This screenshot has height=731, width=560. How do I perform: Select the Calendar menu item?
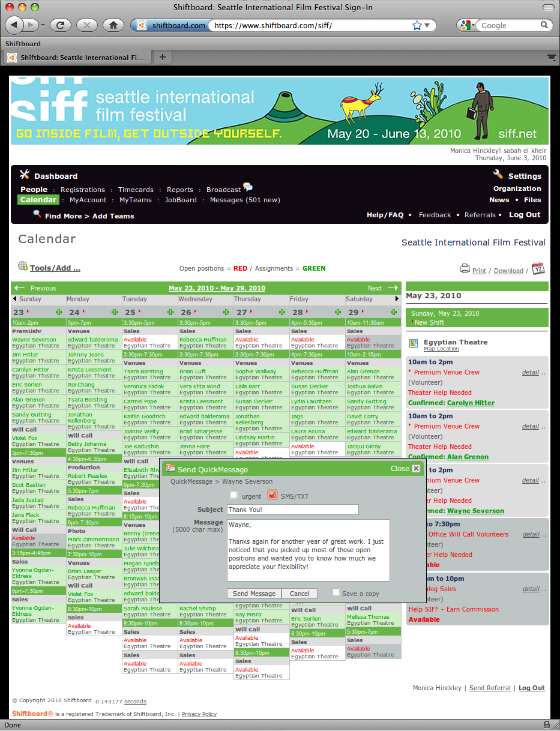click(38, 200)
